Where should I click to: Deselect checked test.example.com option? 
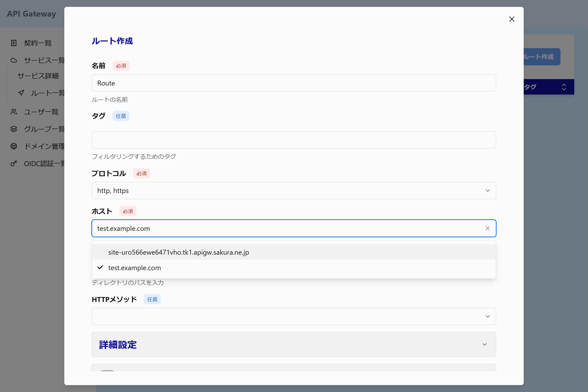point(135,268)
